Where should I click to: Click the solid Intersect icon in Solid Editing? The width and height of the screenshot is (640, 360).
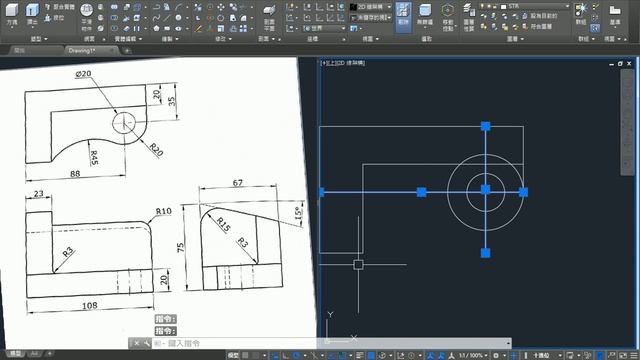pyautogui.click(x=114, y=29)
